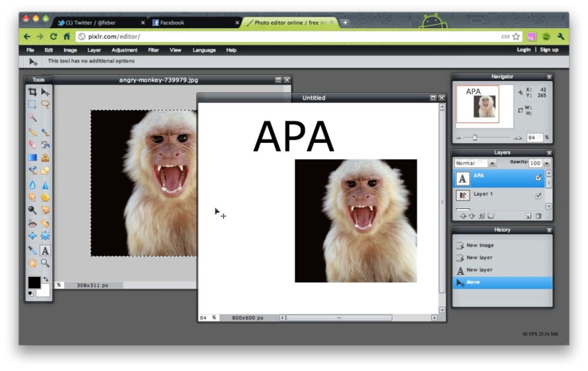Select the Crop tool
This screenshot has height=371, width=588.
click(32, 91)
